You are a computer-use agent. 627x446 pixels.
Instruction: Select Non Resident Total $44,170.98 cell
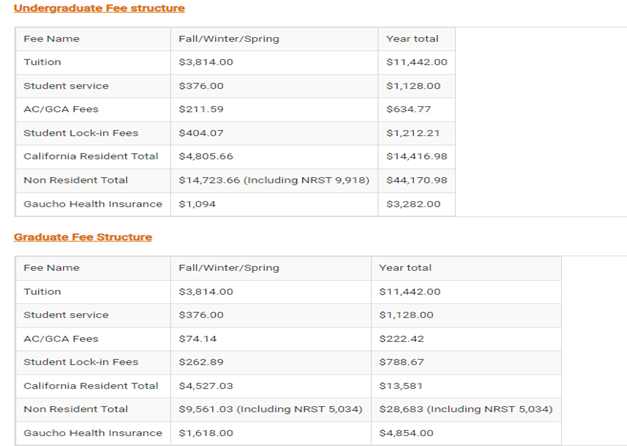pos(417,180)
